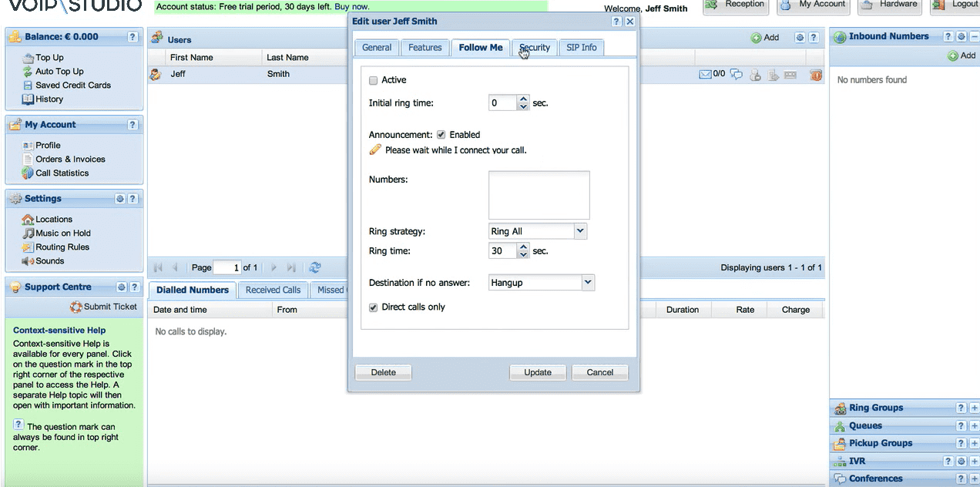Increase Ring time with up arrow
This screenshot has height=487, width=980.
point(524,247)
